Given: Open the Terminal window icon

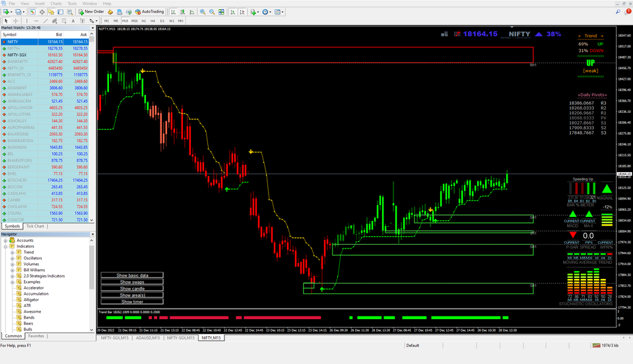Looking at the screenshot, I should (60, 12).
